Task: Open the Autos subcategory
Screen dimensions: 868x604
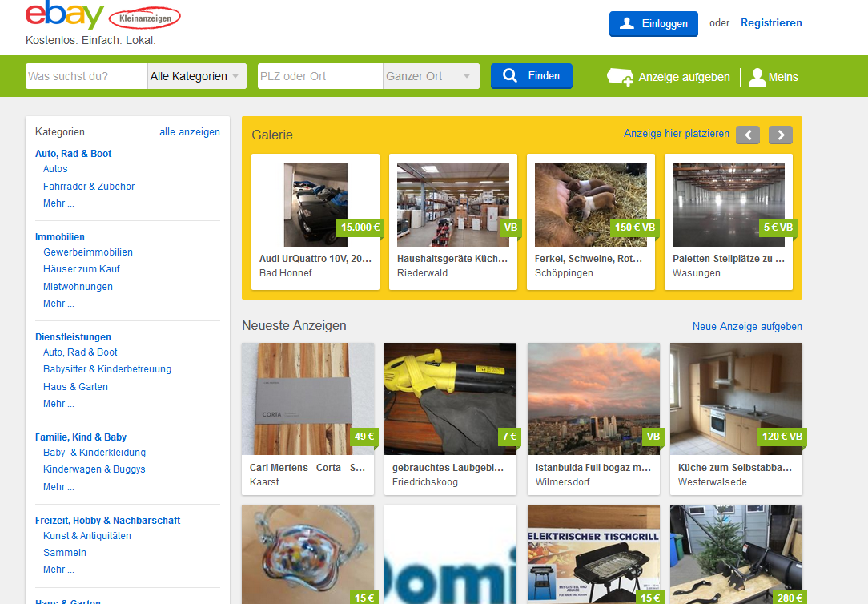Action: tap(55, 169)
